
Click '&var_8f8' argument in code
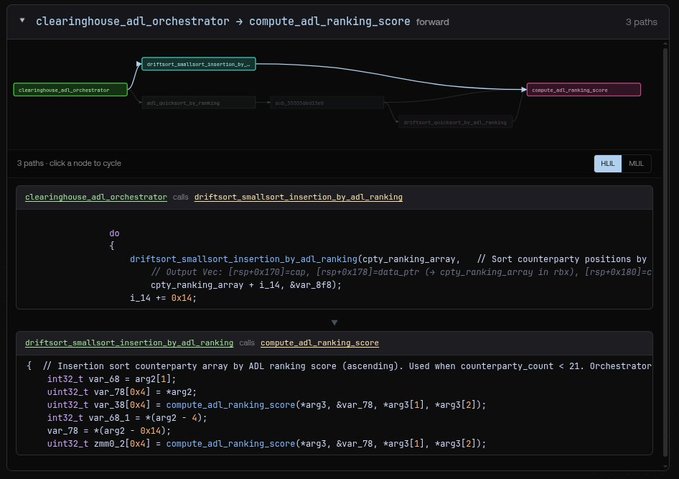(310, 285)
